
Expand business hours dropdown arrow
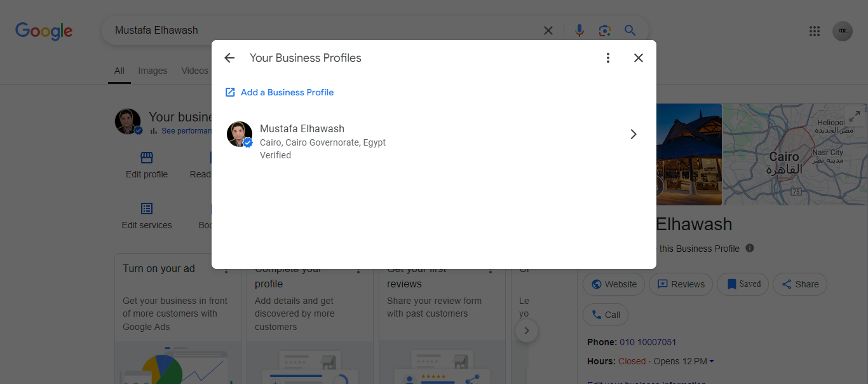[x=712, y=362]
